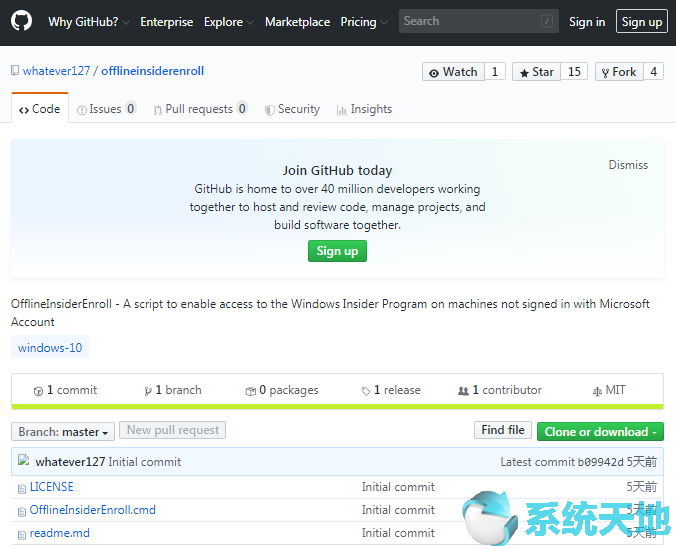676x549 pixels.
Task: Open the MIT license info
Action: (x=609, y=390)
